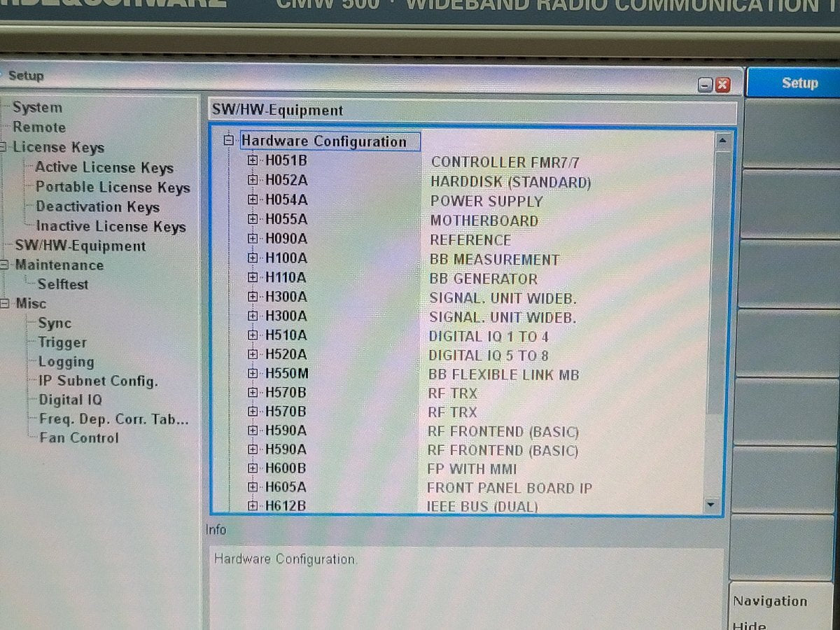
Task: Click the BB MEASUREMENT description
Action: (494, 260)
